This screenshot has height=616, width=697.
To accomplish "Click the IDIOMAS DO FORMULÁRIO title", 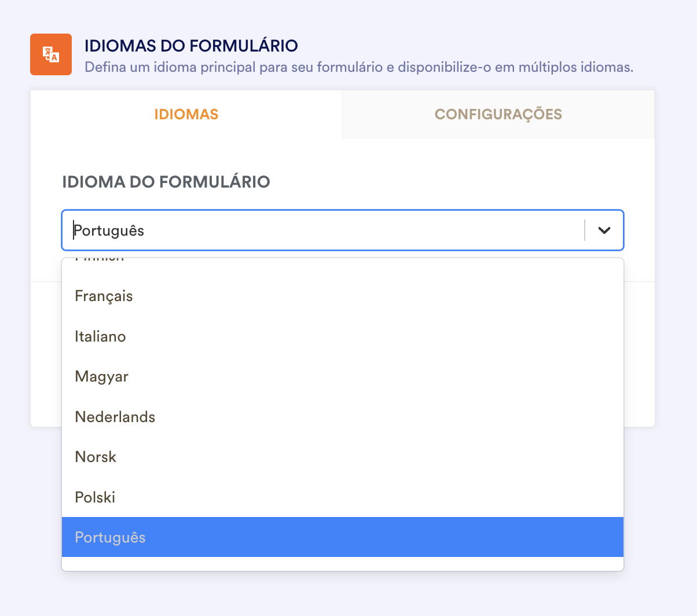I will (x=191, y=45).
